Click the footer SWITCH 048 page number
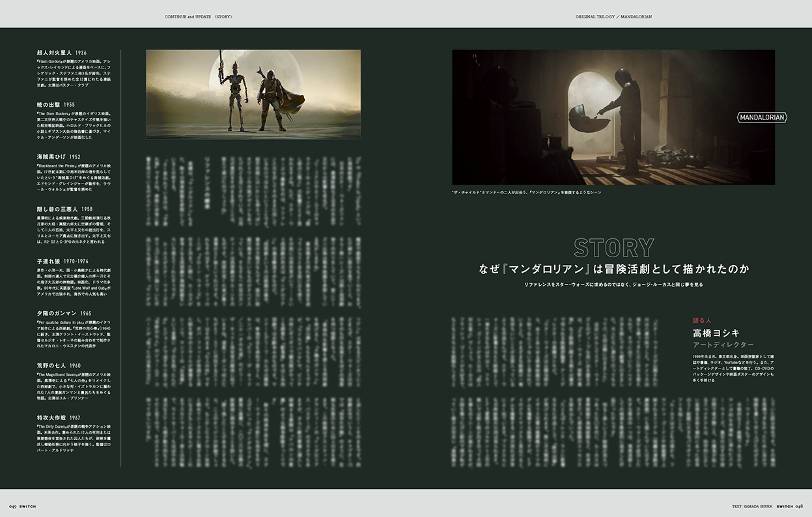Image resolution: width=812 pixels, height=517 pixels. point(790,506)
